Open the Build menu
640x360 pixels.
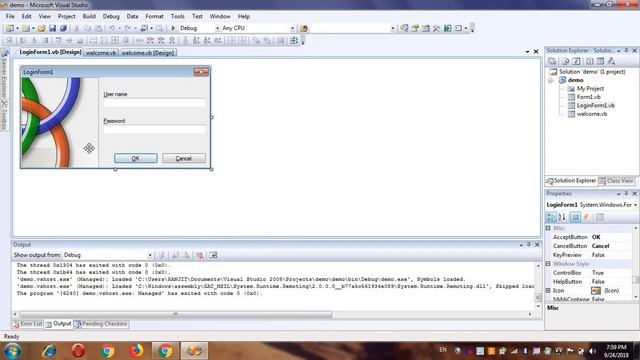(x=89, y=16)
